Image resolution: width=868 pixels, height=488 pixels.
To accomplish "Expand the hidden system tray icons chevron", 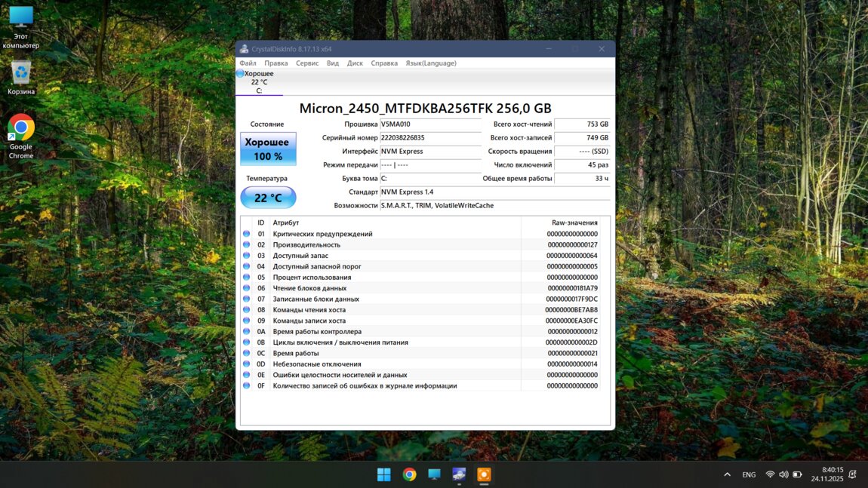I will tap(727, 474).
